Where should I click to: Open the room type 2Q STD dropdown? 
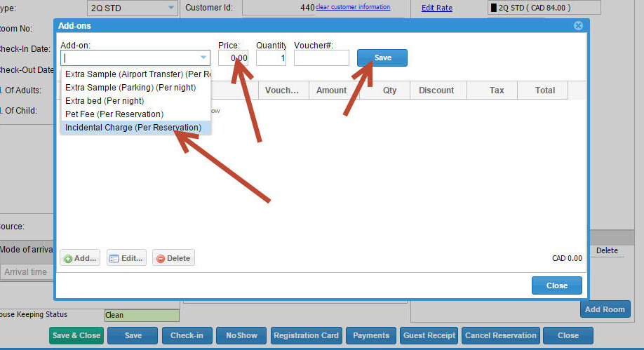pos(171,8)
